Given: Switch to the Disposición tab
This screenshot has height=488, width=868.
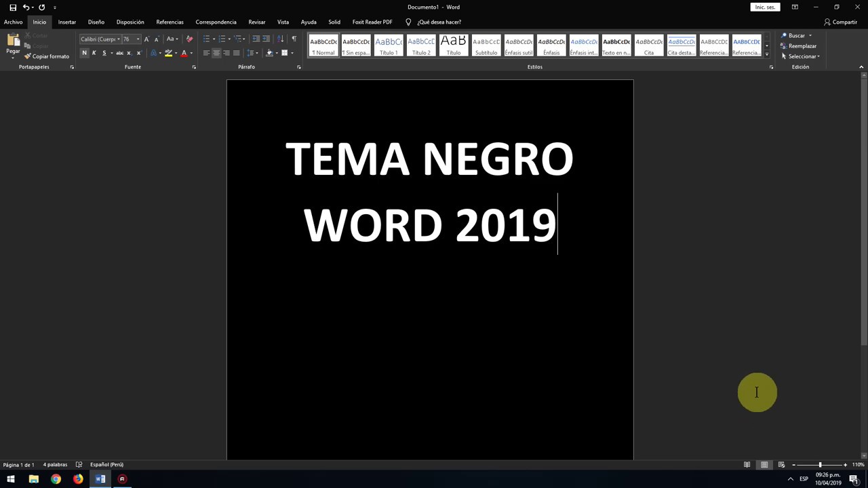Looking at the screenshot, I should click(130, 22).
